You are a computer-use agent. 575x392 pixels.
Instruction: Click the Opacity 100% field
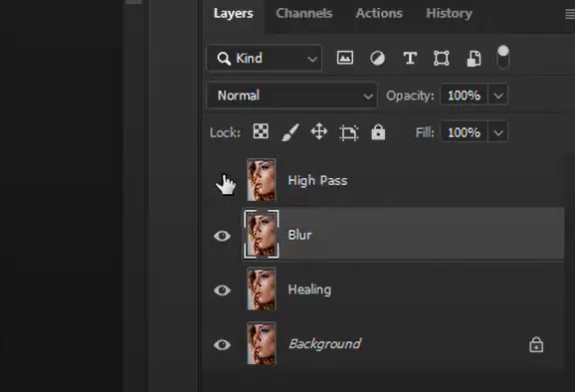pos(464,96)
